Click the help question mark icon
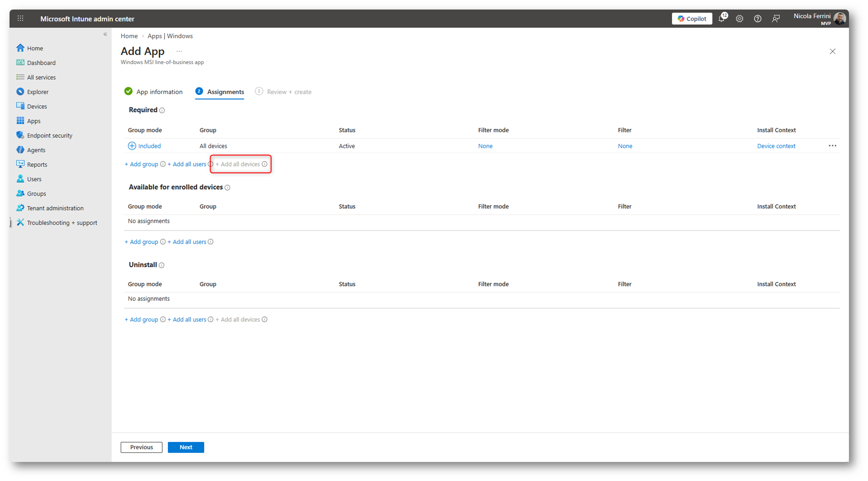 757,19
